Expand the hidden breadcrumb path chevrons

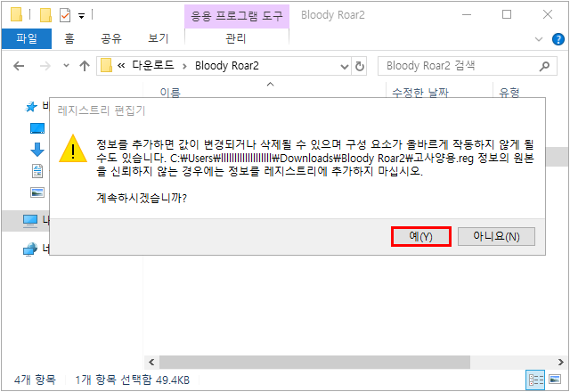coord(121,66)
